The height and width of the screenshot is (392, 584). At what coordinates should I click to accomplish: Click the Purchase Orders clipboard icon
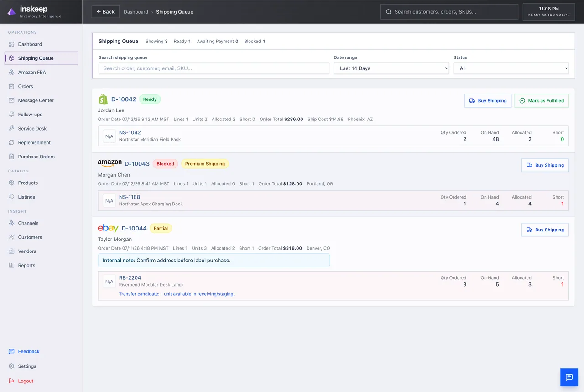coord(11,157)
